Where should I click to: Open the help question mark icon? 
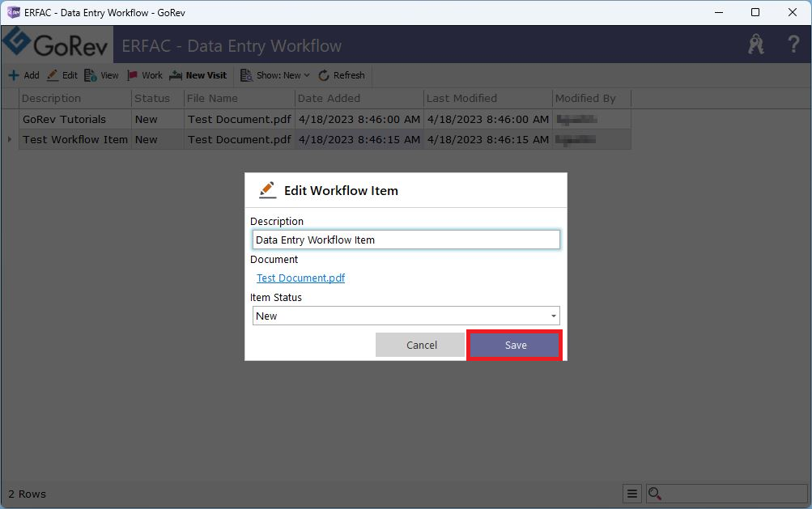793,45
